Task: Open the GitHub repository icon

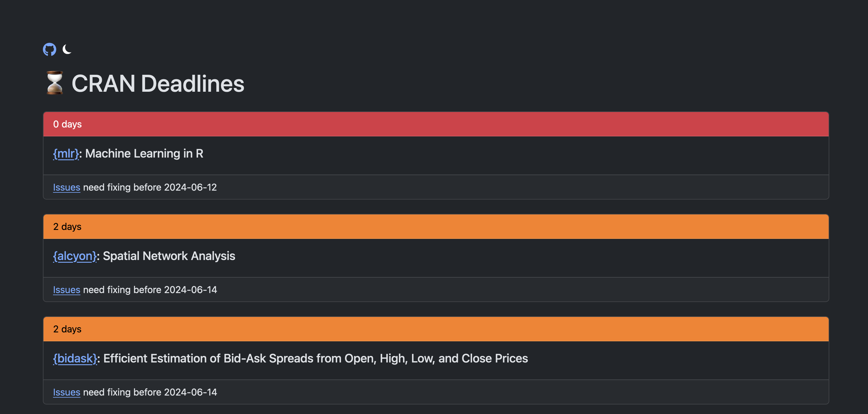Action: (49, 49)
